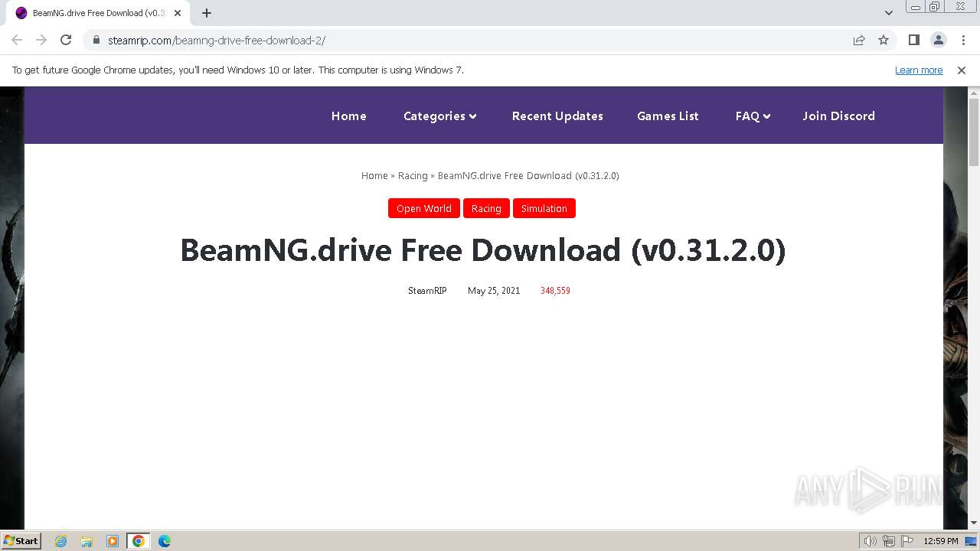This screenshot has height=551, width=980.
Task: Select the BeamNG.drive browser tab
Action: pyautogui.click(x=98, y=13)
